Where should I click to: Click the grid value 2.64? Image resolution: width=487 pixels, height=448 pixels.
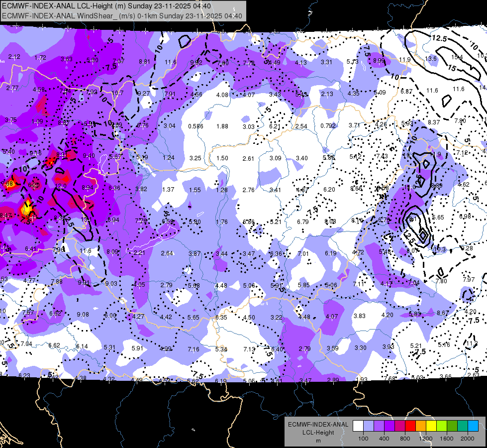[x=167, y=253]
